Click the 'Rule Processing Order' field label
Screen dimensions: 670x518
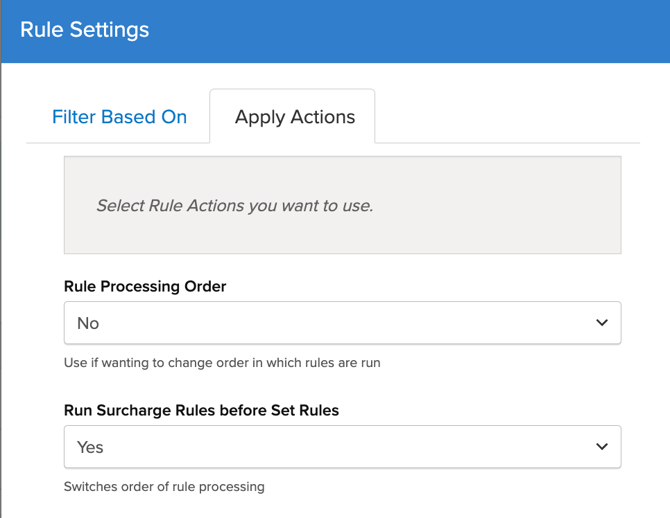point(145,286)
